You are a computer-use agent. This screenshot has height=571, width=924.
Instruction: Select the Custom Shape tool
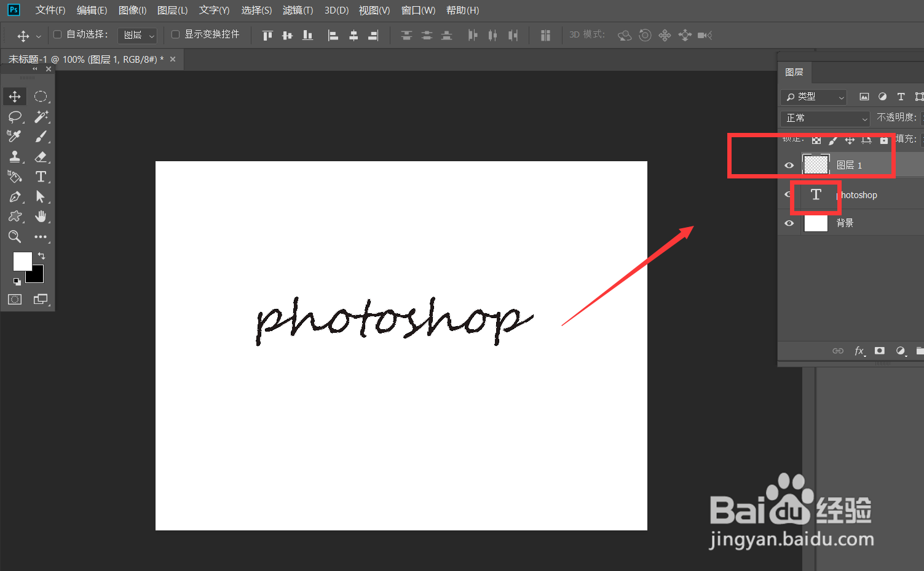pos(15,217)
